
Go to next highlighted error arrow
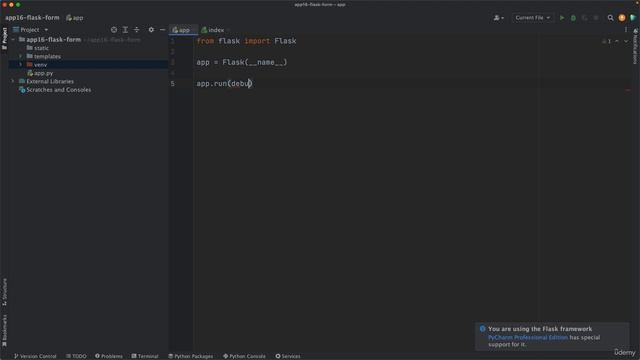point(626,41)
